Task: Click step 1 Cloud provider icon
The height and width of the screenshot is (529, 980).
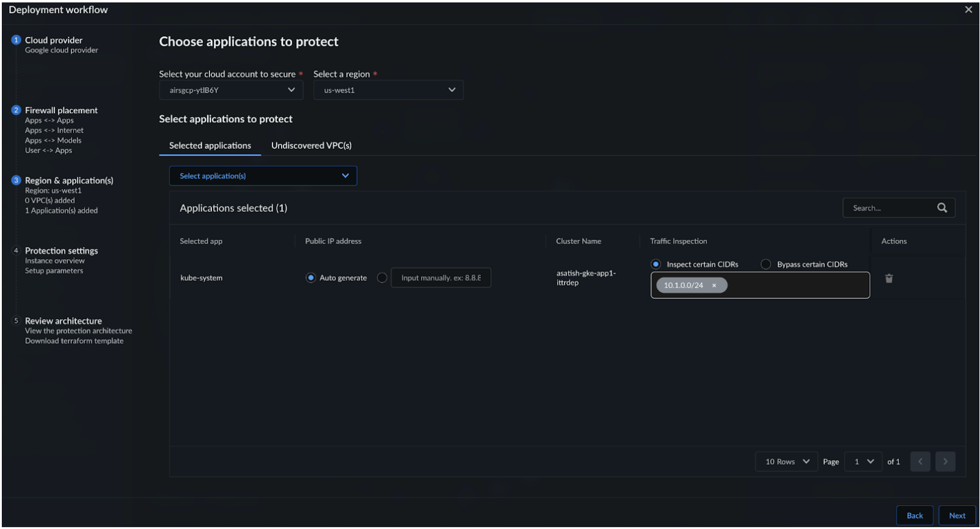Action: pos(16,40)
